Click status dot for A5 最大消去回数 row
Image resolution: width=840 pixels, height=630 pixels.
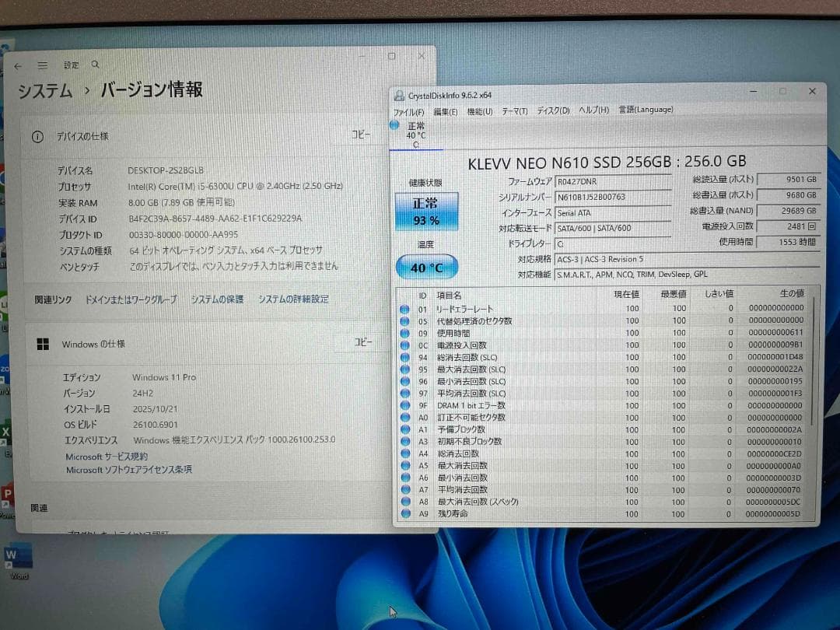click(405, 466)
